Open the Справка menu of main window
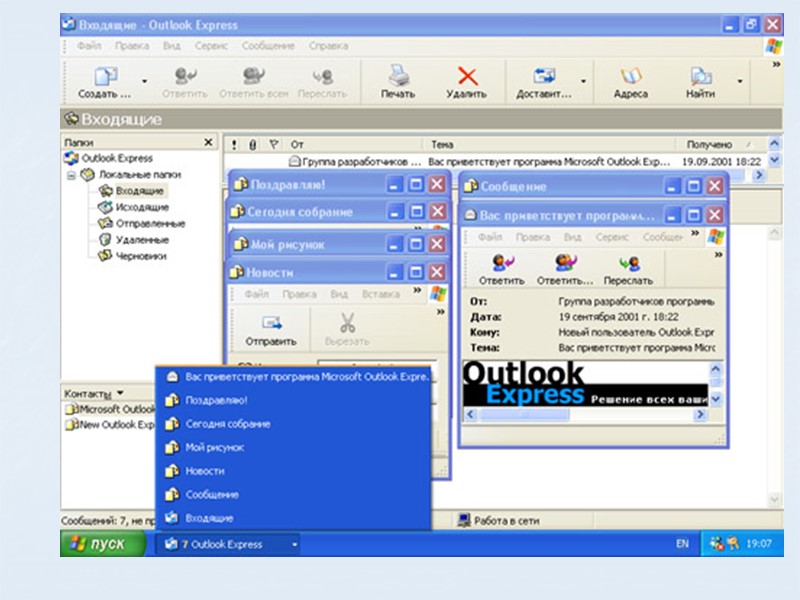The width and height of the screenshot is (800, 600). (x=328, y=46)
